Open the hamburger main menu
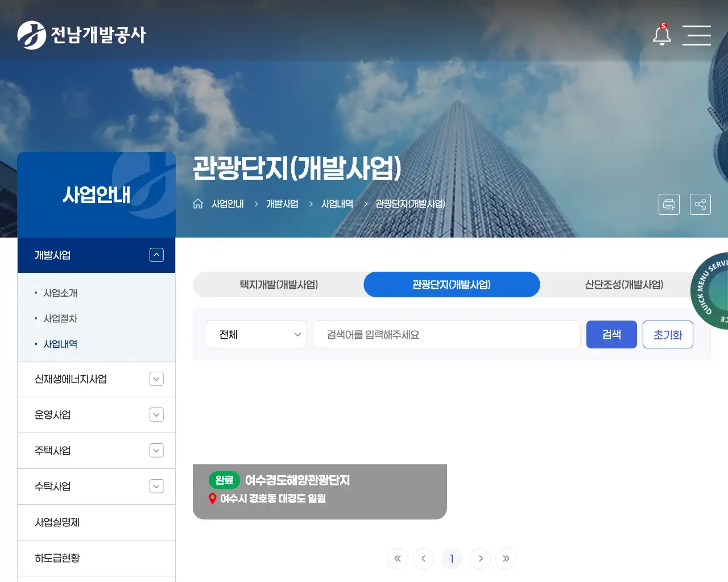Viewport: 728px width, 582px height. pos(697,35)
